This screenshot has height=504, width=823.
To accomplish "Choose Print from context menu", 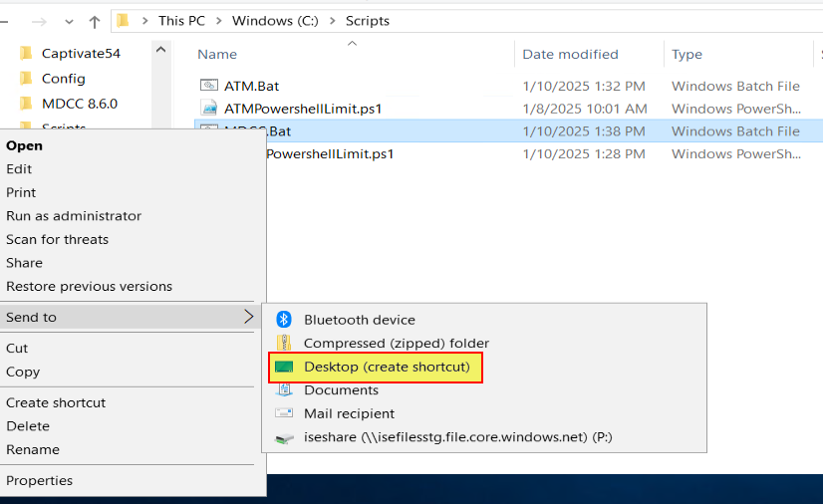I will 21,192.
